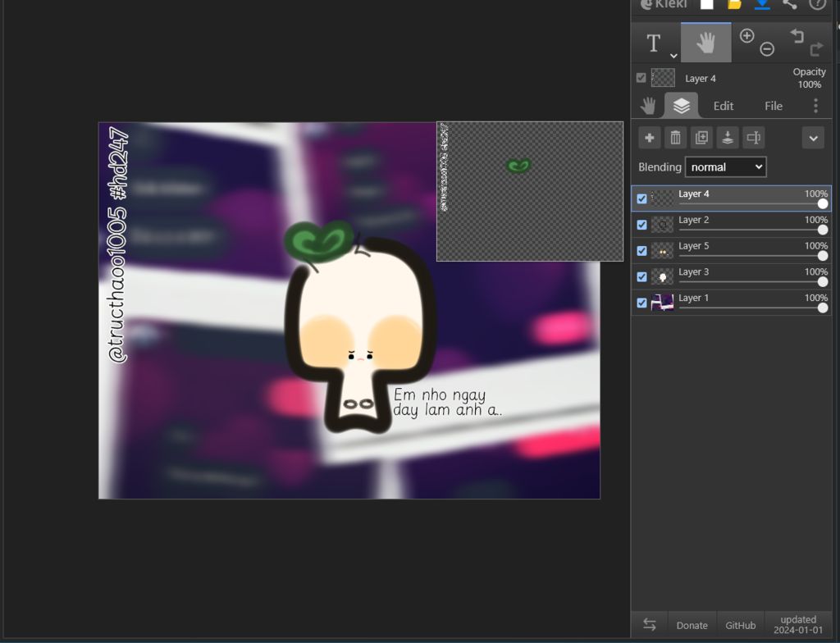Screen dimensions: 840x643
Task: Click the swap panel side arrows button
Action: [650, 624]
